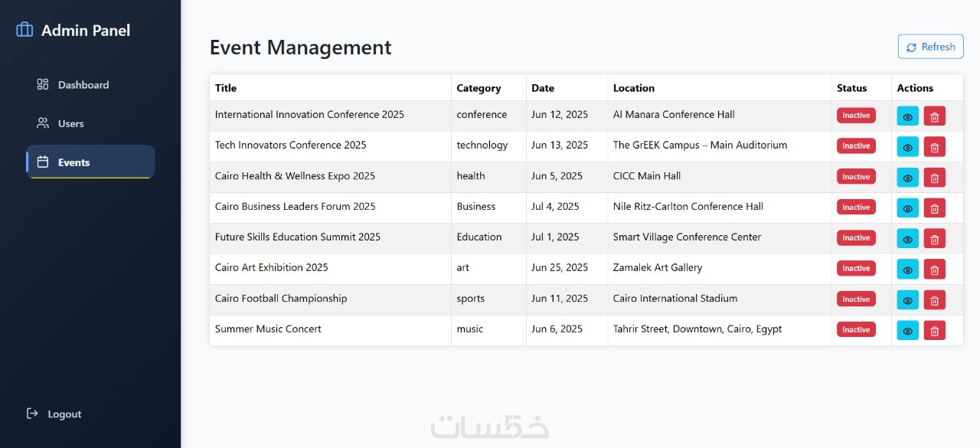Delete the Tech Innovators Conference 2025 event
Screen dimensions: 980x448
tap(934, 146)
